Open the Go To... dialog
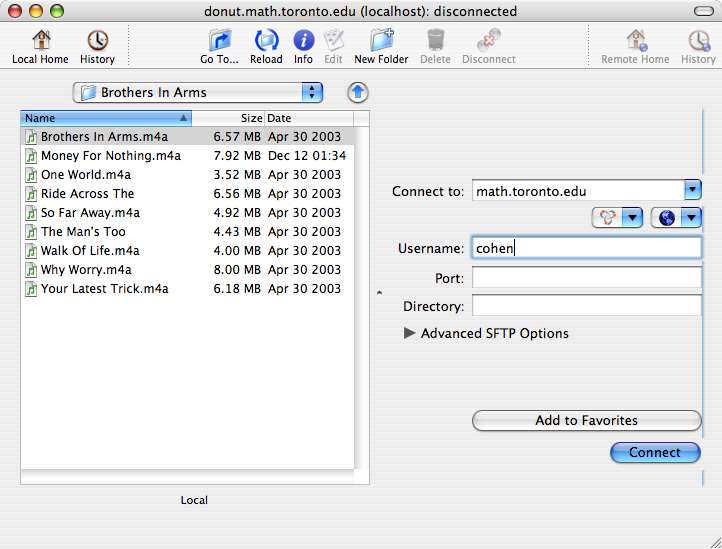Screen dimensions: 722x549 (219, 47)
